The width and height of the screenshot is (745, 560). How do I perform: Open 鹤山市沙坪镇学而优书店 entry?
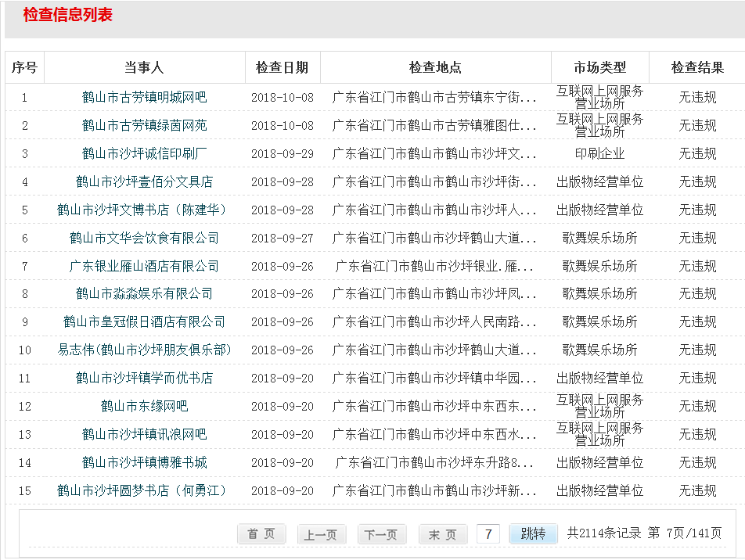coord(144,379)
